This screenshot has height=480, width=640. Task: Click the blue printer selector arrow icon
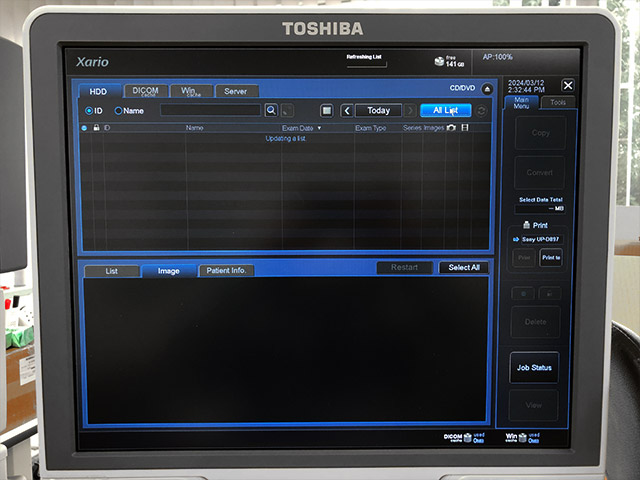[516, 239]
